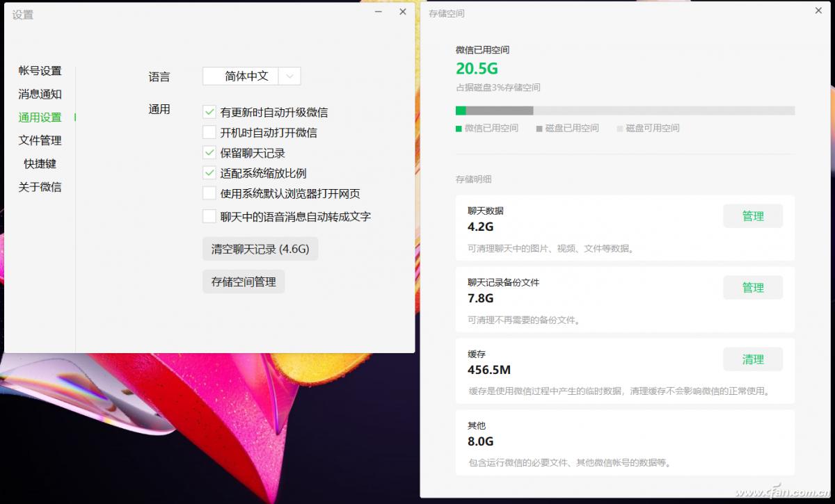Select the 文件管理 sidebar entry
Image resolution: width=835 pixels, height=504 pixels.
point(40,140)
